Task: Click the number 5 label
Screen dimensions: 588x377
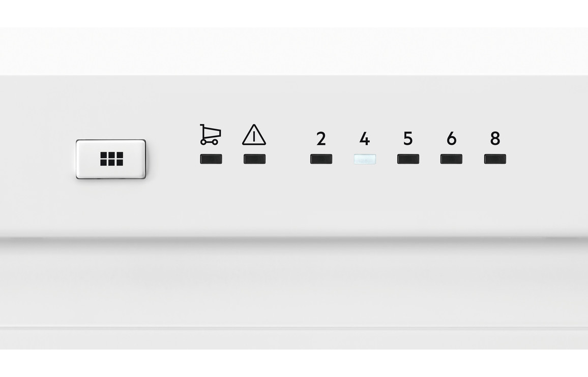Action: coord(408,139)
